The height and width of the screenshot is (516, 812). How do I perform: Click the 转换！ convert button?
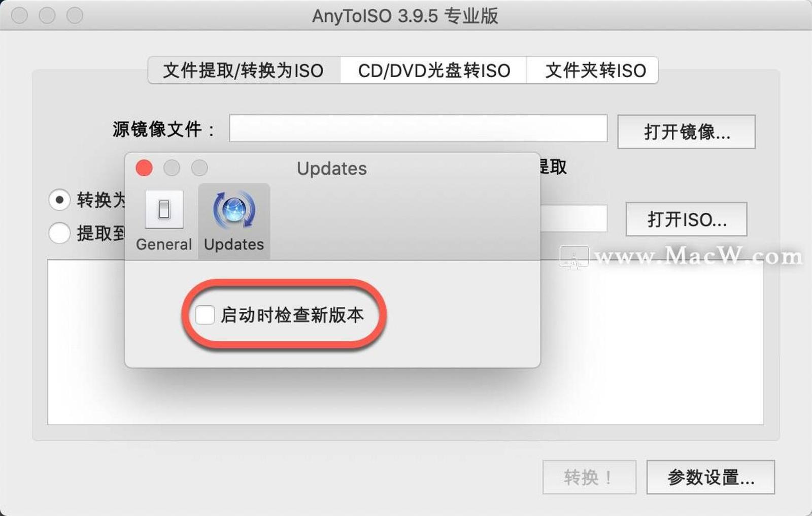(x=589, y=477)
